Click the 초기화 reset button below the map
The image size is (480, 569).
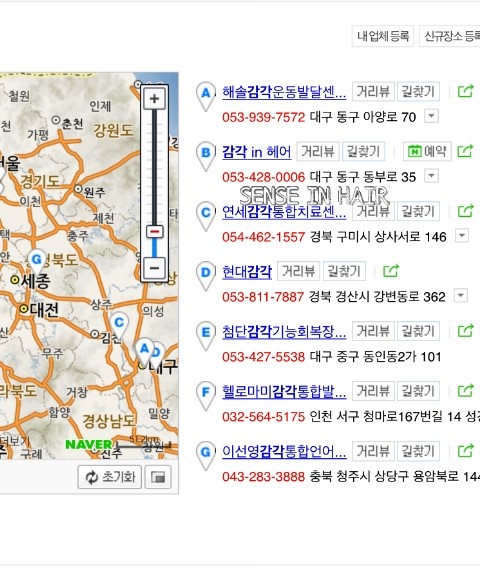coord(110,477)
